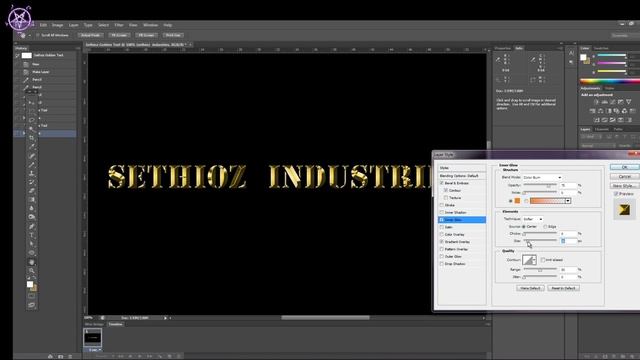Open the Edit menu
Viewport: 640px width, 360px height.
point(43,25)
